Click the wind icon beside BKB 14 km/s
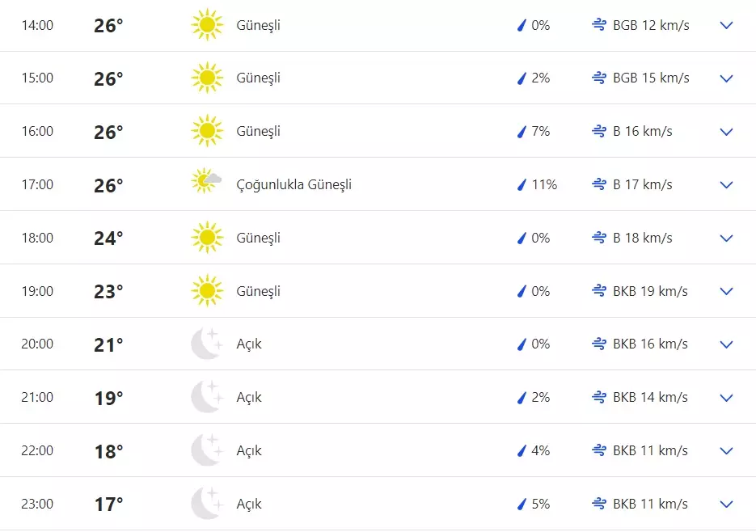The image size is (756, 532). coord(599,397)
